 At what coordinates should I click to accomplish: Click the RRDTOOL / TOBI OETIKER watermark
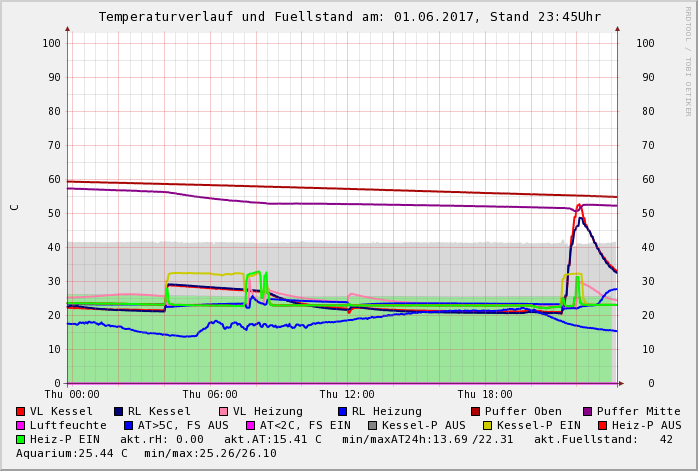pos(688,60)
